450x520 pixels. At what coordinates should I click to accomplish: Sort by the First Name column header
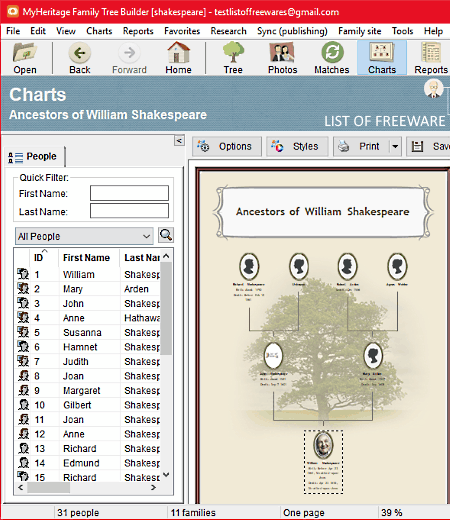tap(89, 258)
